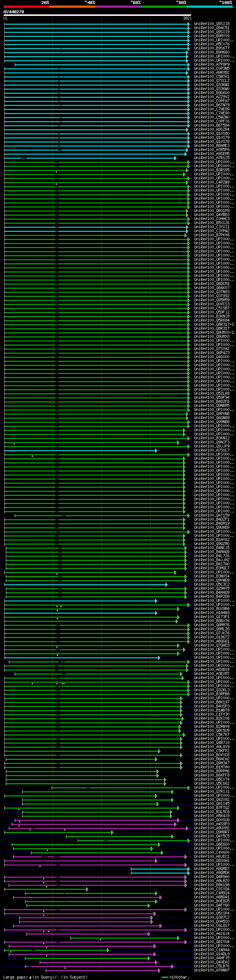
Task: Select hit label UniRef100_B6TNT9
Action: [212, 105]
